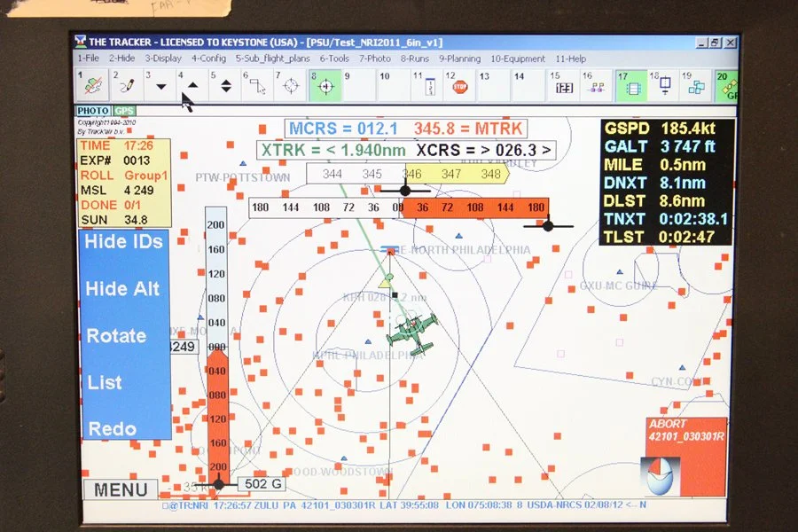Click the XCRS = > 026.3 > readout
Viewport: 798px width, 532px height.
483,150
